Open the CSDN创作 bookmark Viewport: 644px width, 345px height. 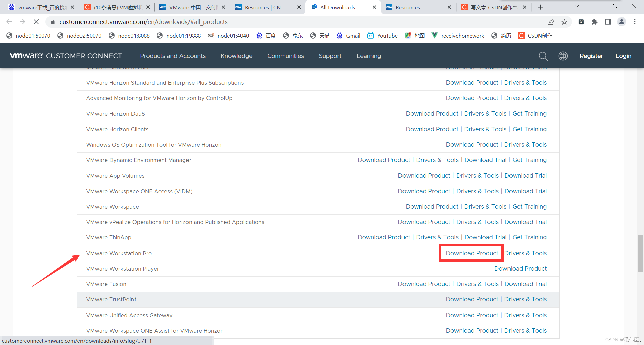tap(535, 36)
